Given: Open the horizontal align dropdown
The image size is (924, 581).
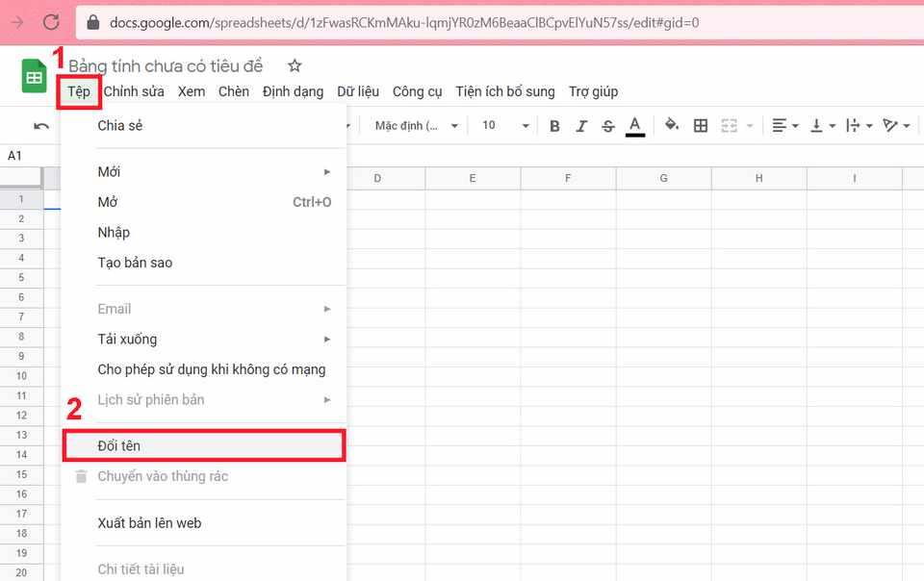Looking at the screenshot, I should pyautogui.click(x=783, y=126).
